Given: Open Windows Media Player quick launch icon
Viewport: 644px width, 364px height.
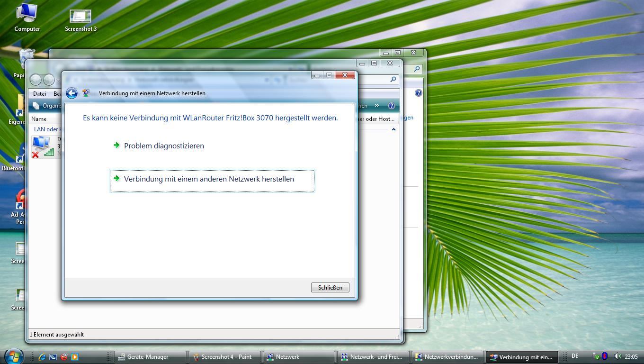Looking at the screenshot, I should click(x=74, y=357).
